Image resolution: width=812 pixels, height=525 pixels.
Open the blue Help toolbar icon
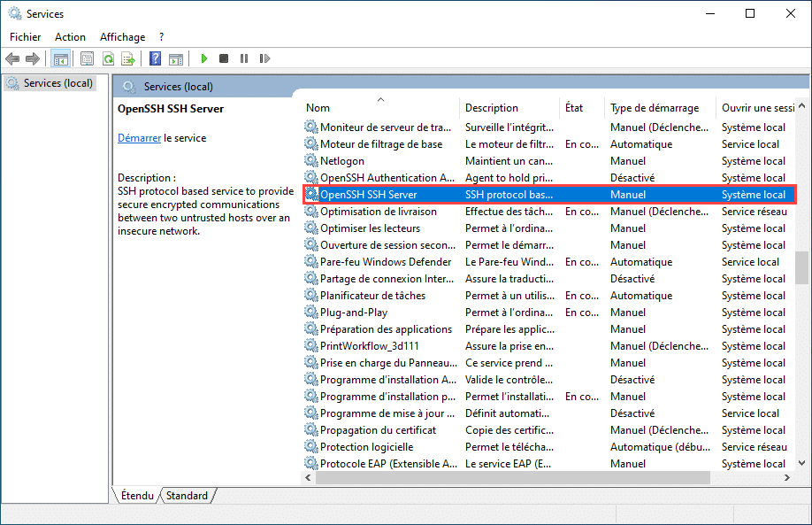pyautogui.click(x=155, y=58)
